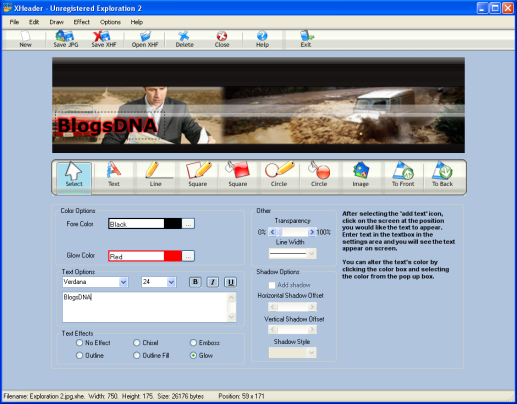Click the status bar Filename text

tap(44, 396)
